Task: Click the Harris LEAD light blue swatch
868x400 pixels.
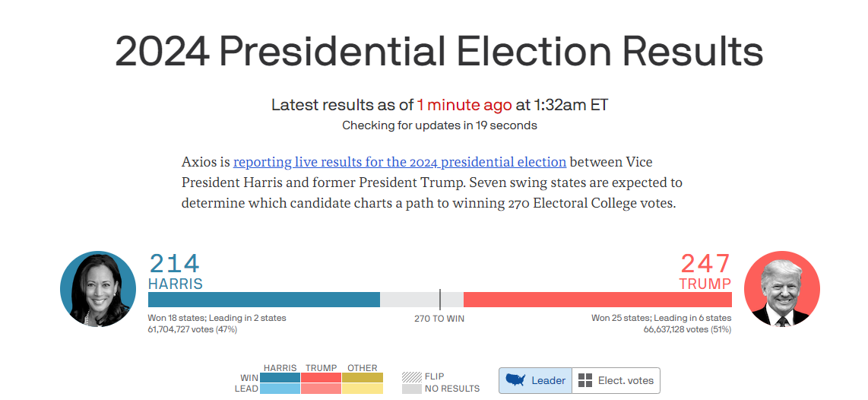Action: pyautogui.click(x=280, y=389)
